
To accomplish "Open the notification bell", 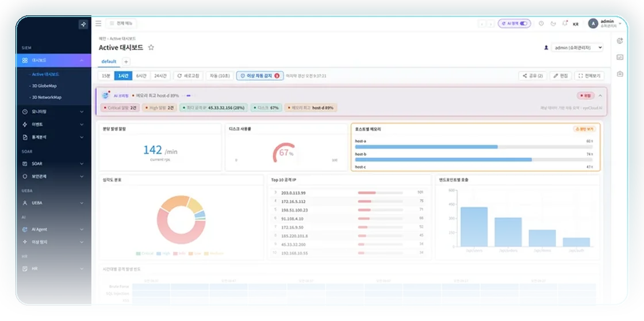I will click(565, 24).
